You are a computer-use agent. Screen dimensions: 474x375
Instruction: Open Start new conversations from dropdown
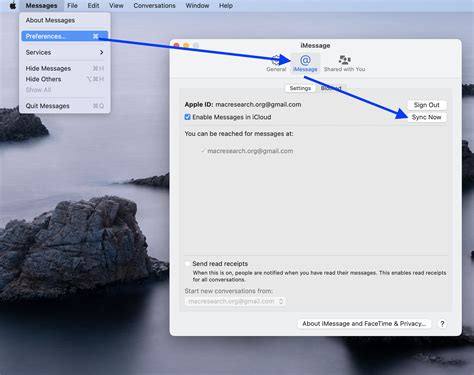click(x=235, y=301)
